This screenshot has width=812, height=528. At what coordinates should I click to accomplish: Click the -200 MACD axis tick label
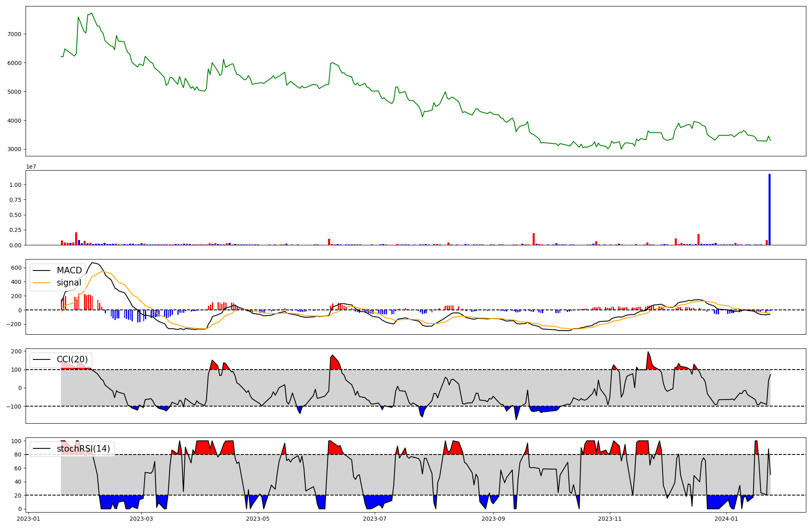click(x=15, y=324)
